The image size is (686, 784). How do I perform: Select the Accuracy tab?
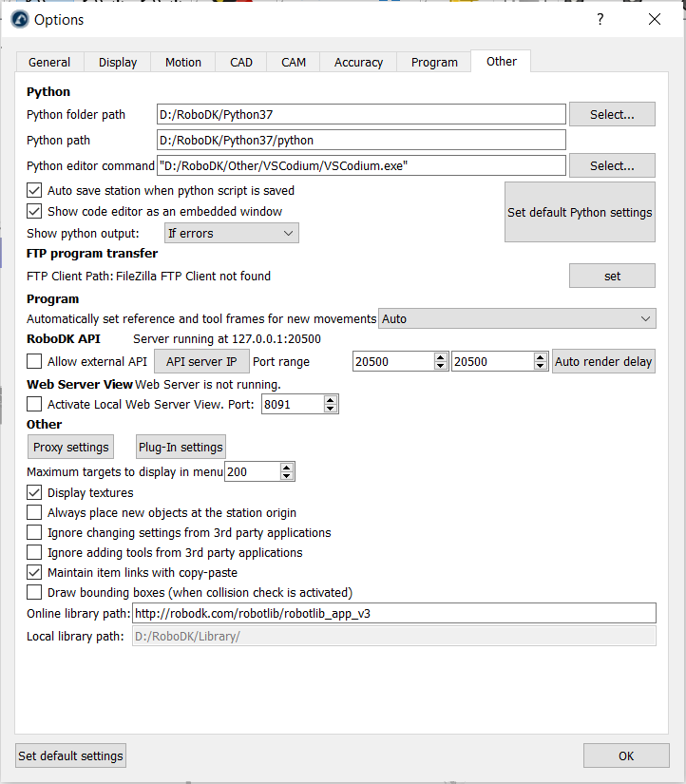pos(358,62)
